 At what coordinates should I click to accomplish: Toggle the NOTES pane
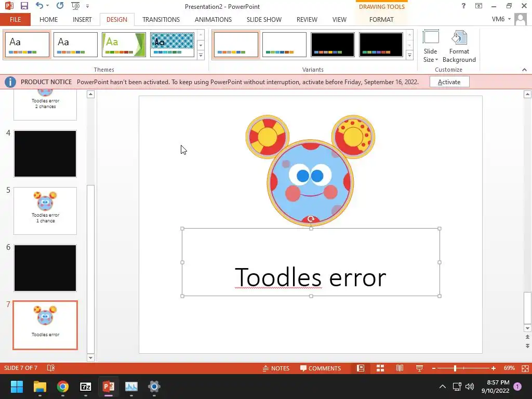tap(276, 368)
